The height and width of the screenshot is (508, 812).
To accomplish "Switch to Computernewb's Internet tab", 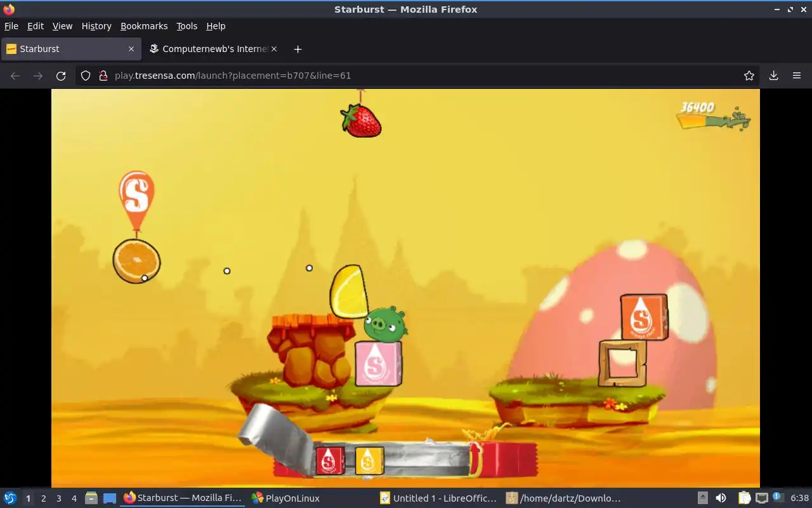I will click(x=213, y=49).
